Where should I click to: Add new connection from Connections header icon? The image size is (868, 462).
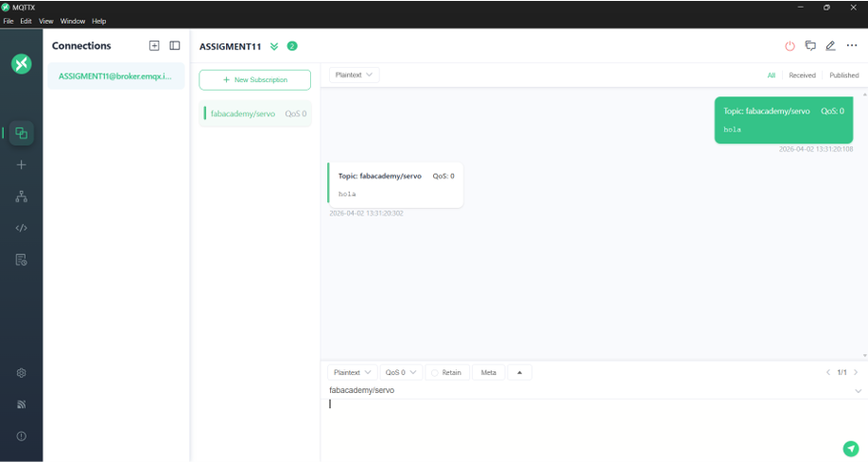pos(154,46)
